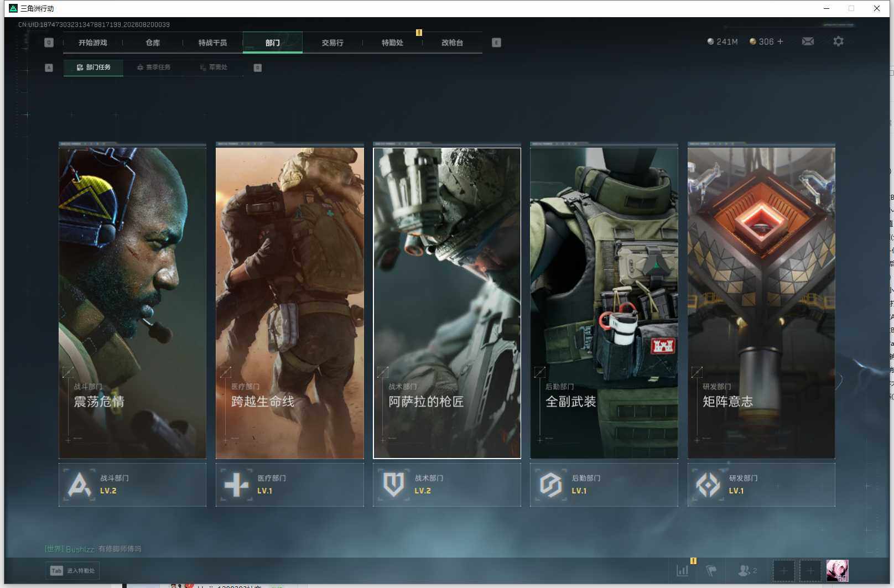Switch to the 仓库 tab
The width and height of the screenshot is (894, 588).
point(153,43)
